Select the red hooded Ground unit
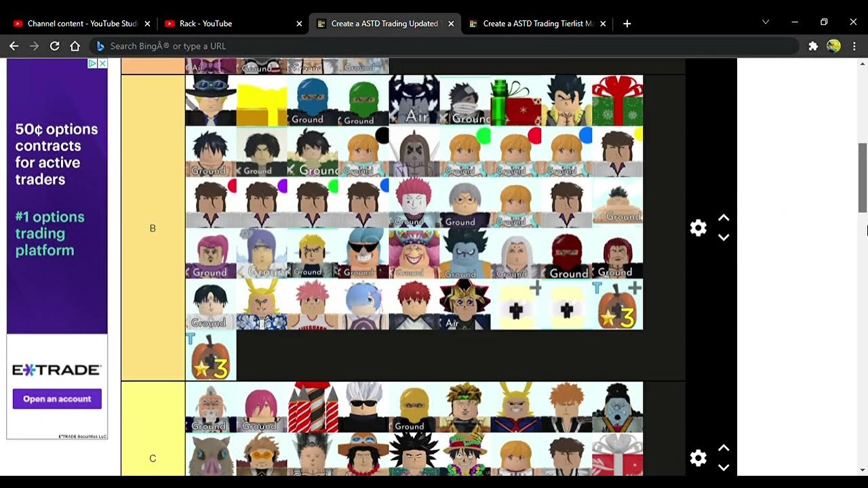The width and height of the screenshot is (868, 488). point(567,253)
